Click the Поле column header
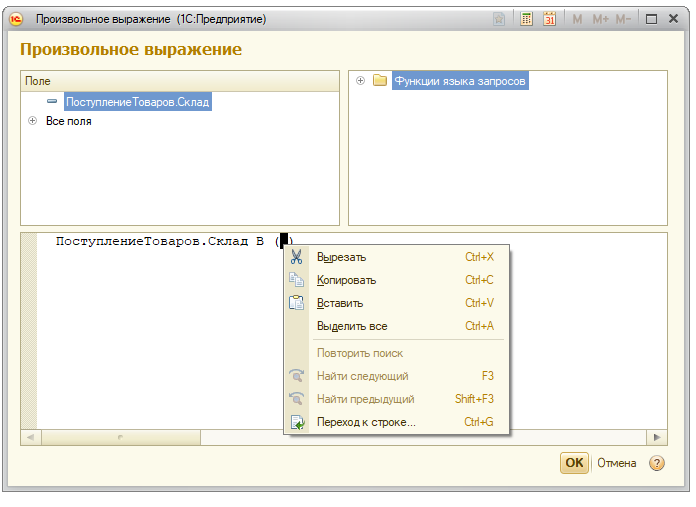Viewport: 696px width, 507px height. 180,81
